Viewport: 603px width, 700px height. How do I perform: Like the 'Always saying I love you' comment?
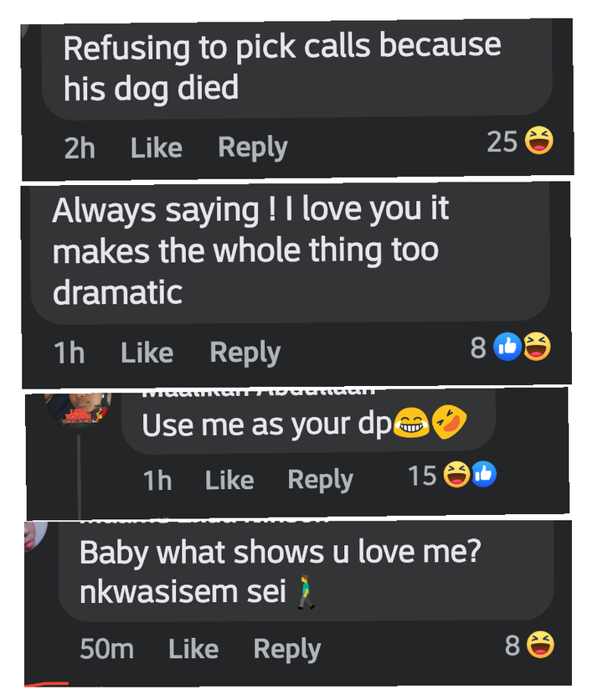coord(147,353)
